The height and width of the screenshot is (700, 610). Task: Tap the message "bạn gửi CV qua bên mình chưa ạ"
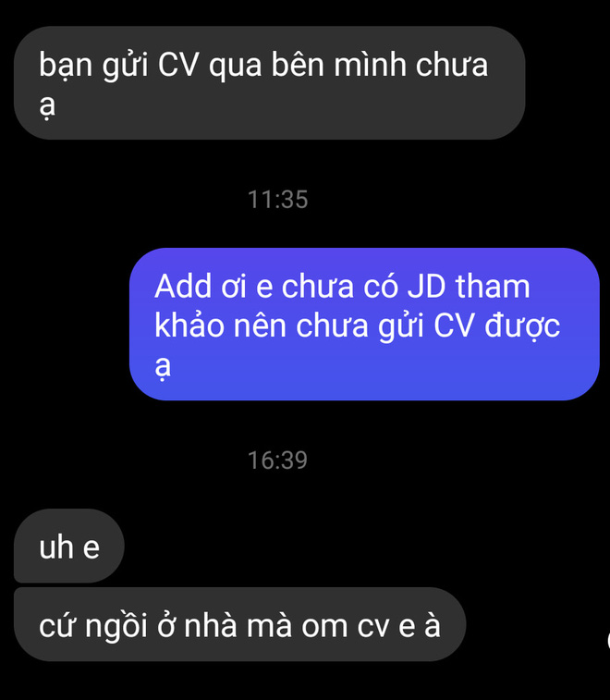point(269,83)
